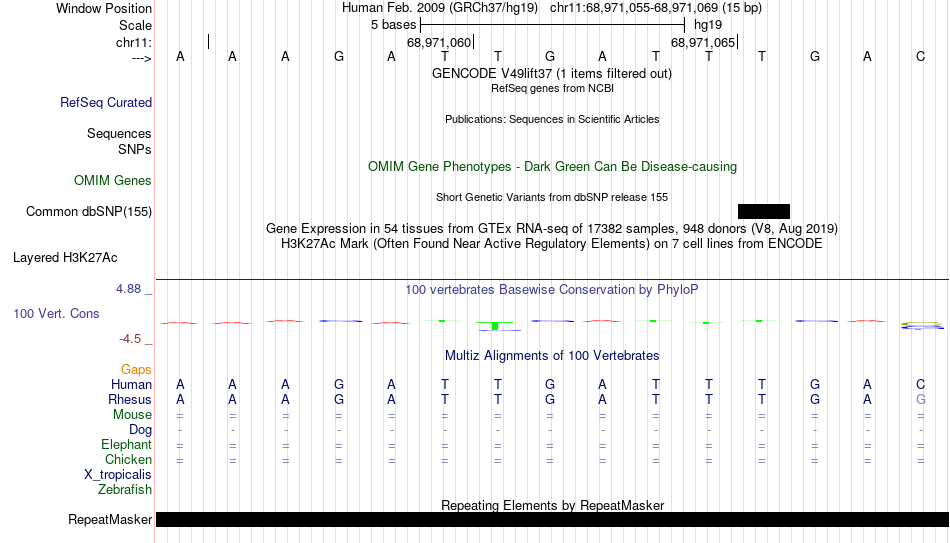Click the RefSeq genes from NCBI title
Screen dimensions: 950x543
click(552, 88)
